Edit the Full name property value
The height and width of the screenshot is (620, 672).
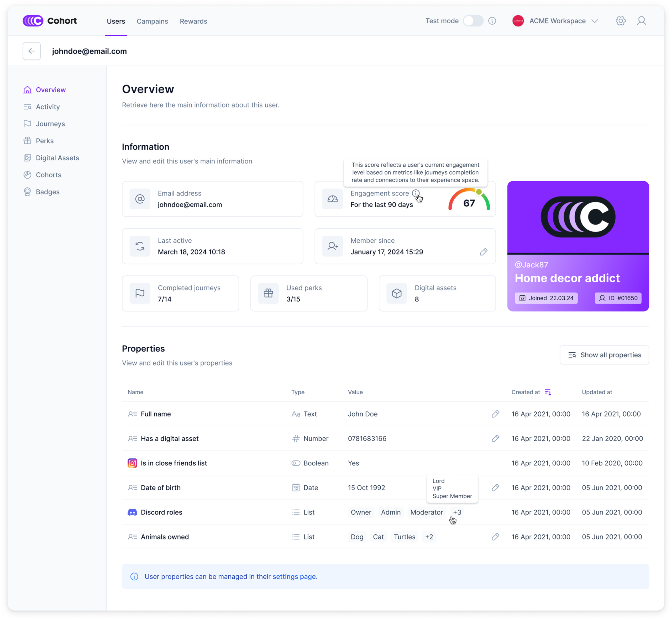[495, 414]
